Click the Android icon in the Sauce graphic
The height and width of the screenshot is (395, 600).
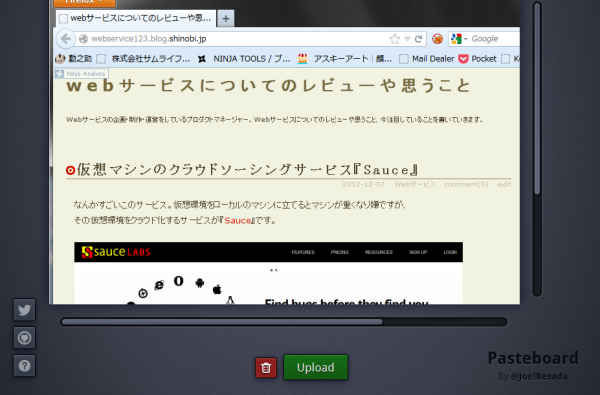click(x=199, y=283)
